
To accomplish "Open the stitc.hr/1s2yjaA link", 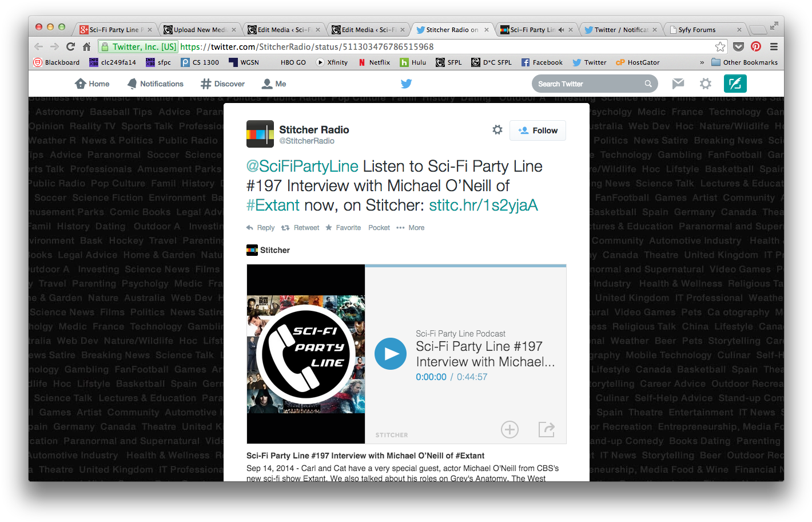I will pyautogui.click(x=483, y=205).
